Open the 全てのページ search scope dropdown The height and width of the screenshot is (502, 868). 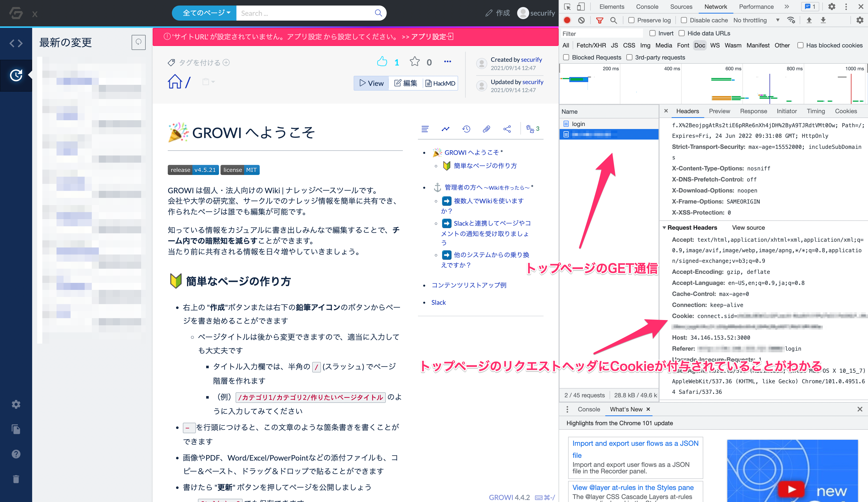pyautogui.click(x=204, y=13)
